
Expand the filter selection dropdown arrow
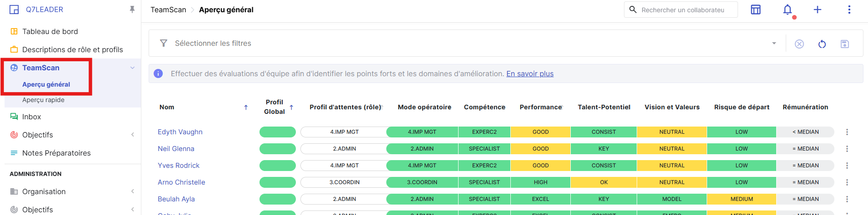774,44
